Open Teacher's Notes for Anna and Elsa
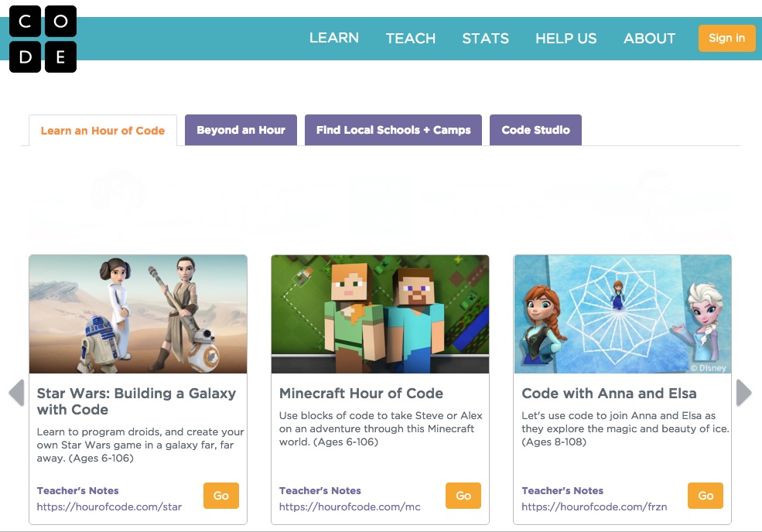The height and width of the screenshot is (532, 762). click(x=562, y=490)
